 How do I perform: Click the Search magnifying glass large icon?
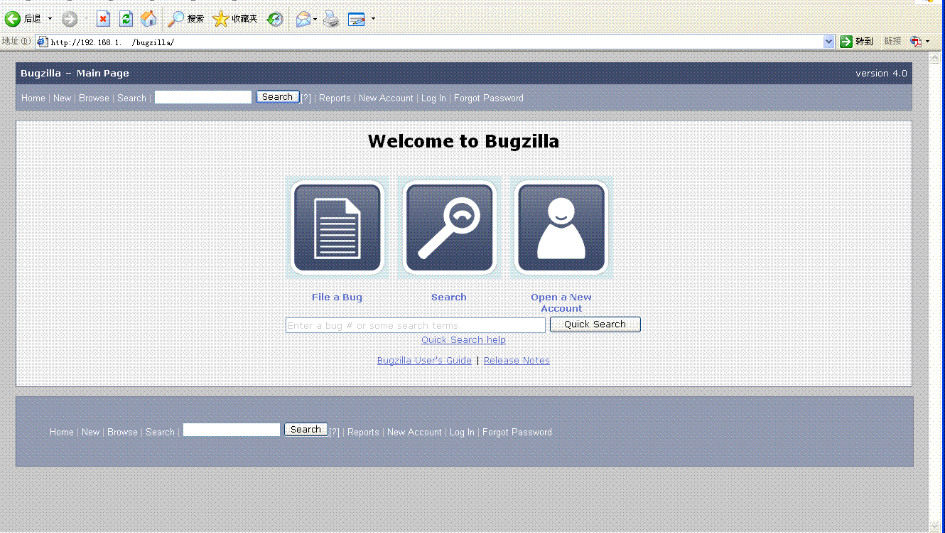[449, 228]
